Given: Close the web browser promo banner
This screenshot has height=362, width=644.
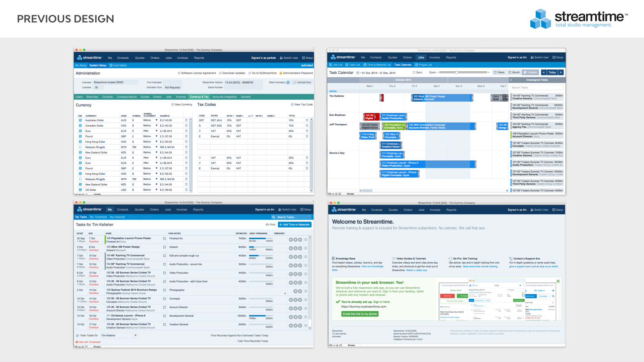Looking at the screenshot, I should coord(558,281).
